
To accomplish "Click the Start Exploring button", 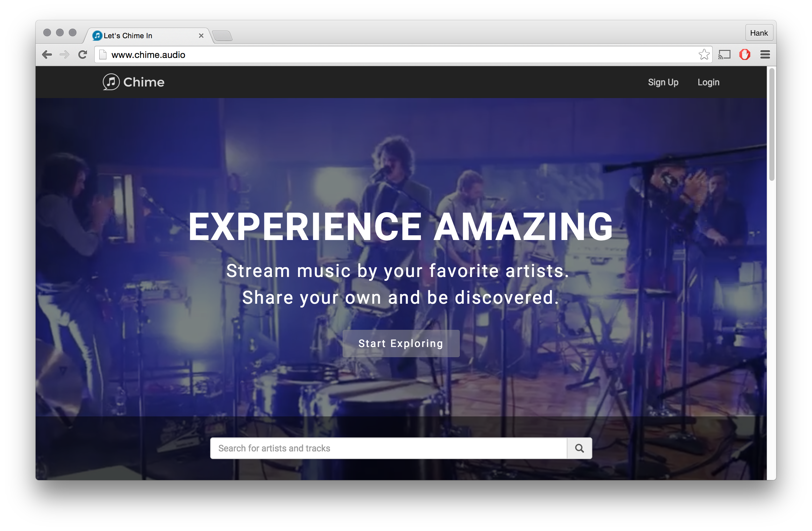I will click(401, 343).
